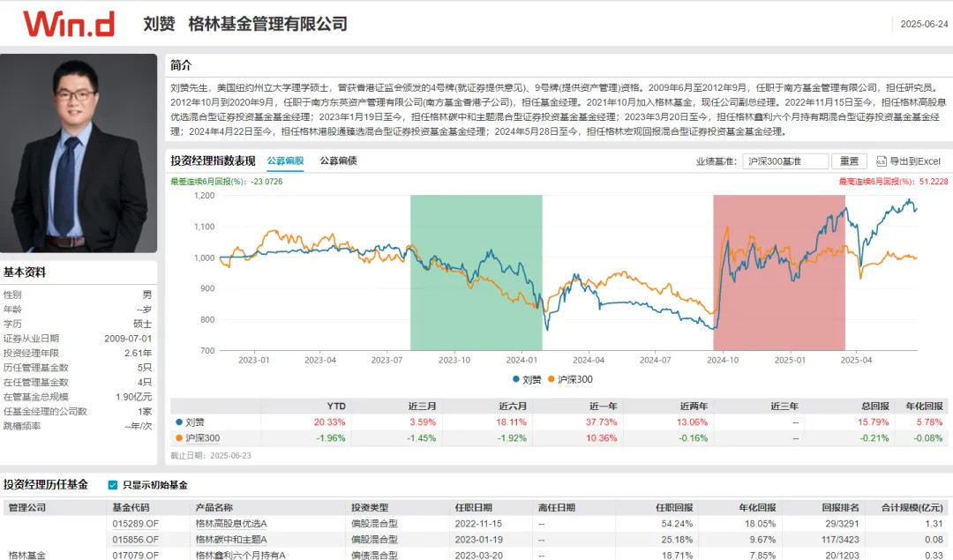
Task: Toggle 只显示初始基金 checkbox
Action: [x=112, y=485]
